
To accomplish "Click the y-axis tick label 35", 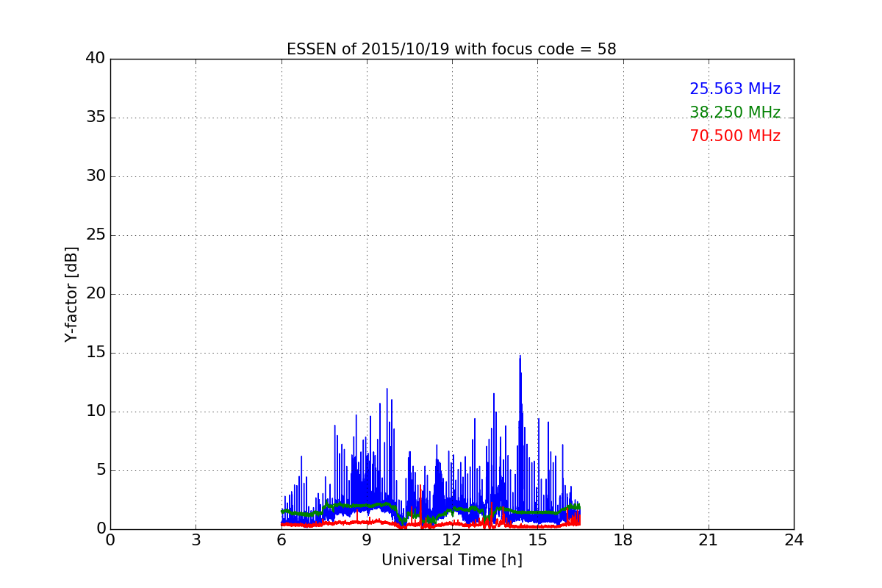I will (96, 118).
